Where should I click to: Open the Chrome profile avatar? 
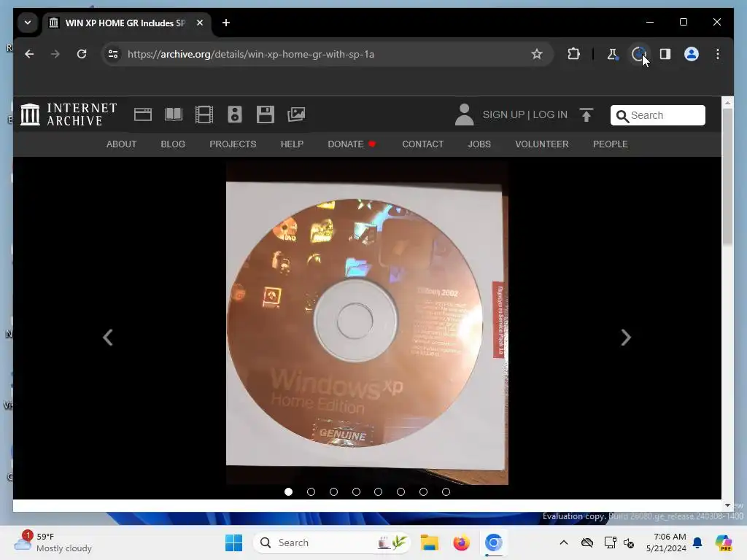pyautogui.click(x=692, y=54)
